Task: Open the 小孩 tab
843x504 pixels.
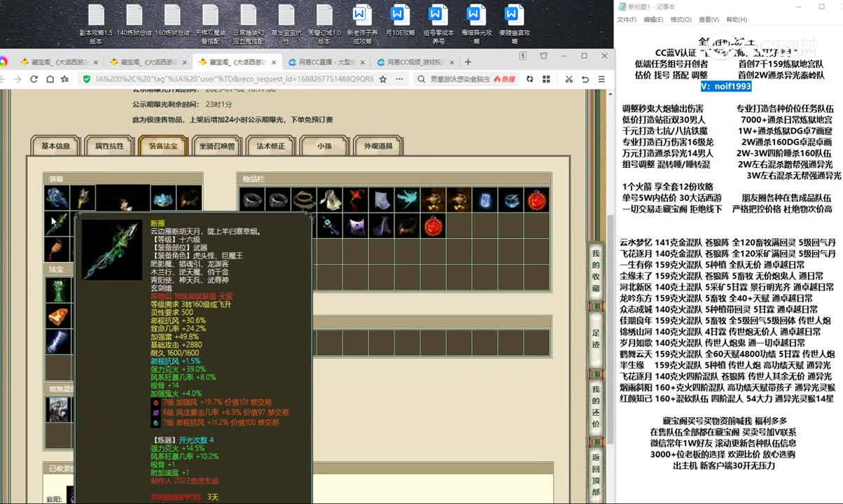Action: tap(324, 146)
